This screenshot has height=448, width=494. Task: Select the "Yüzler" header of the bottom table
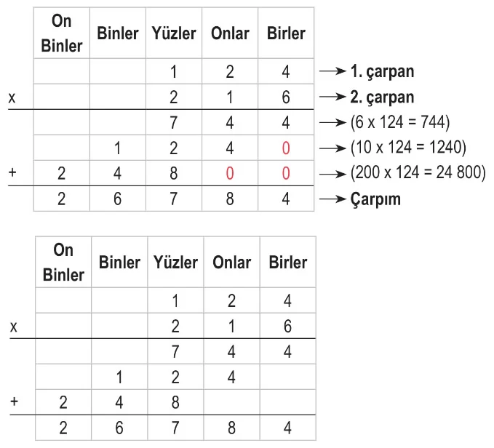pos(175,262)
